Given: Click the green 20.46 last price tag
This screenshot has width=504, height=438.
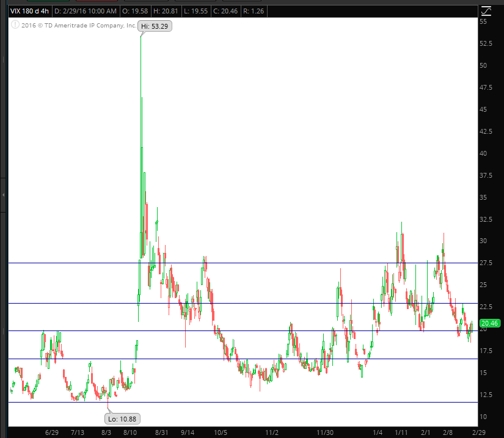Looking at the screenshot, I should click(489, 323).
